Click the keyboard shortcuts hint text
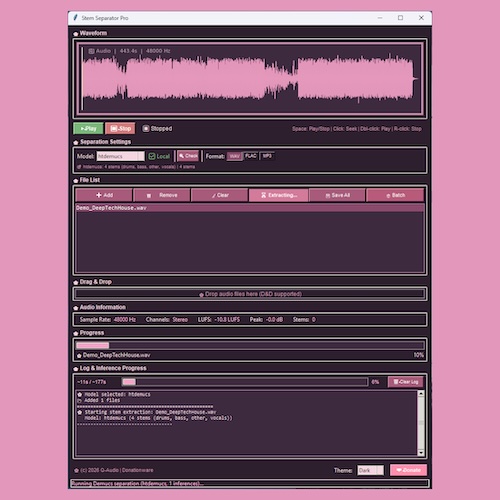The width and height of the screenshot is (500, 500). point(357,129)
